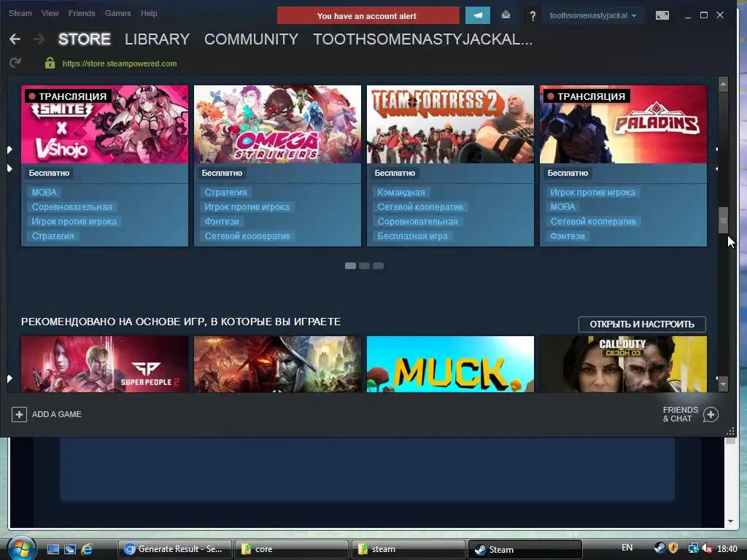Launch Internet Explorer from quick launch
The width and height of the screenshot is (747, 560).
[87, 549]
